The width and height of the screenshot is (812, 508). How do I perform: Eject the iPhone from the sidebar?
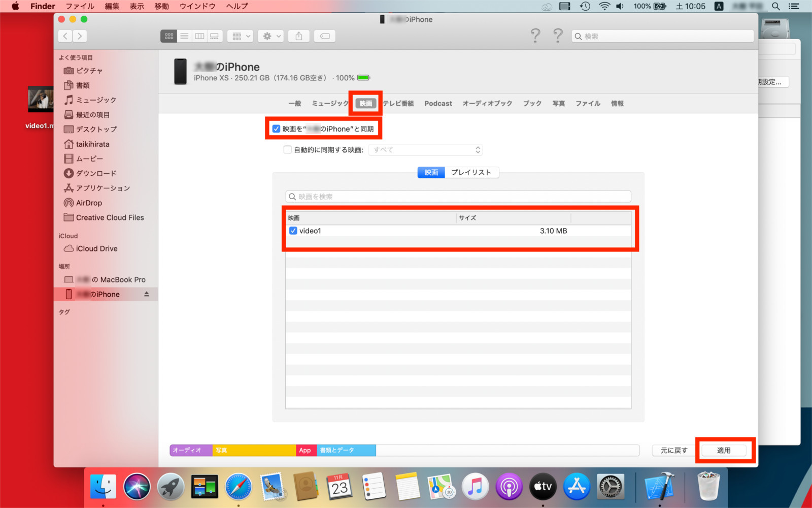[x=147, y=294]
